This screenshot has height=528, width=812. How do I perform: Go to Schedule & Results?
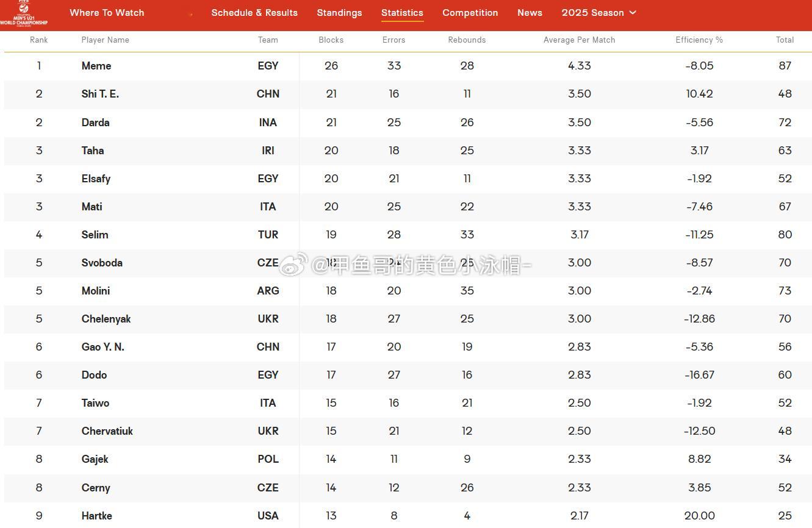(x=254, y=13)
